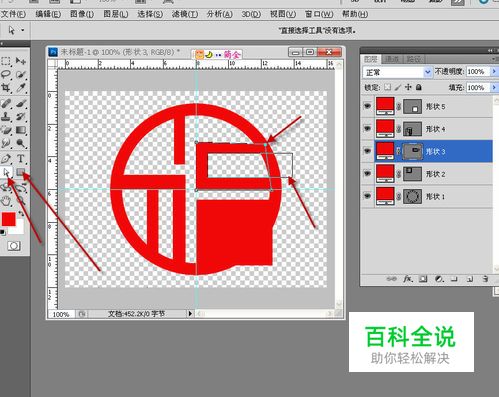The height and width of the screenshot is (397, 499).
Task: Select the Quick Selection tool
Action: pos(21,74)
